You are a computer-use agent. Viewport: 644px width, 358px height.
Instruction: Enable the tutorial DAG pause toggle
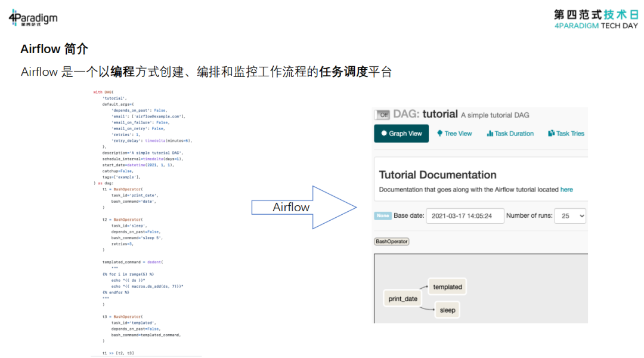click(x=382, y=114)
